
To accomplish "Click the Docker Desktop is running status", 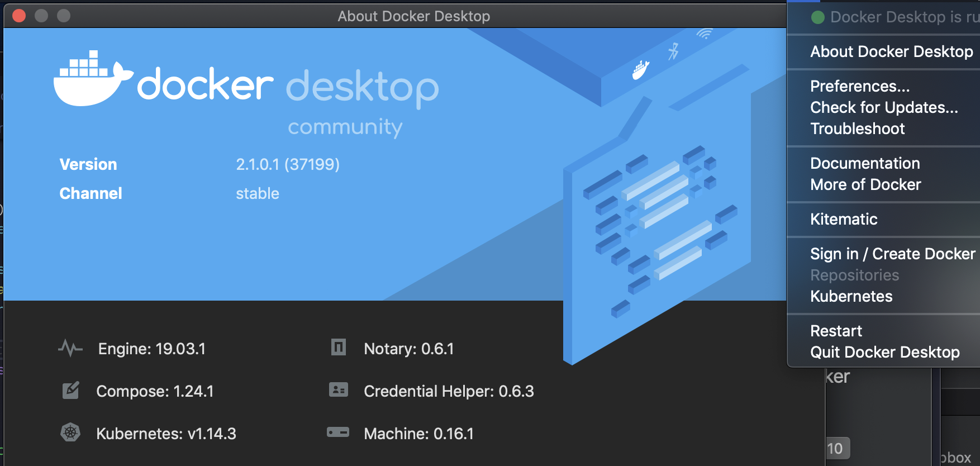I will [x=904, y=17].
